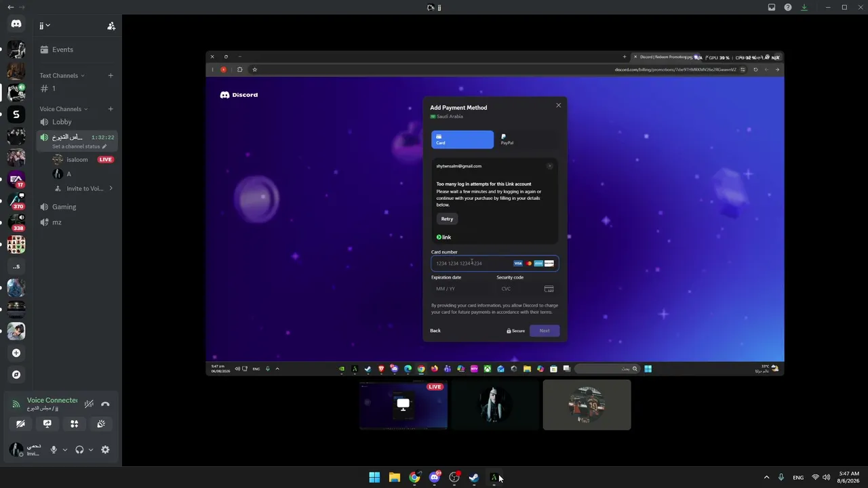
Task: Open the jj server name dropdown
Action: (x=45, y=26)
